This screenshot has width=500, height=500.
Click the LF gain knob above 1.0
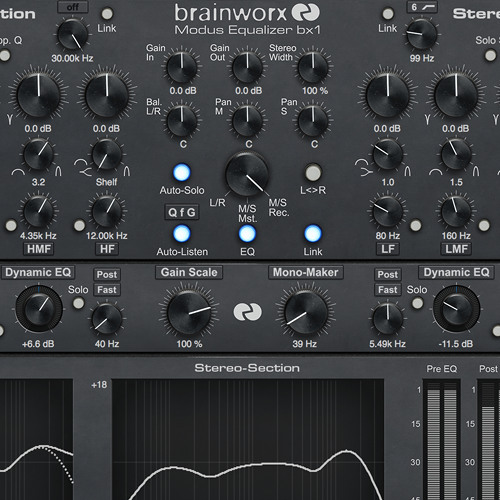coord(388,96)
